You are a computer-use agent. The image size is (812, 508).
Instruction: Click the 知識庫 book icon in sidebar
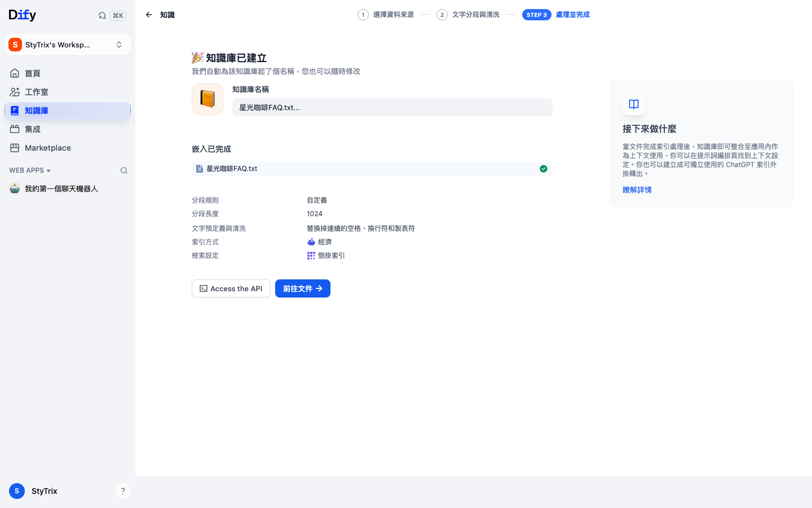point(15,111)
